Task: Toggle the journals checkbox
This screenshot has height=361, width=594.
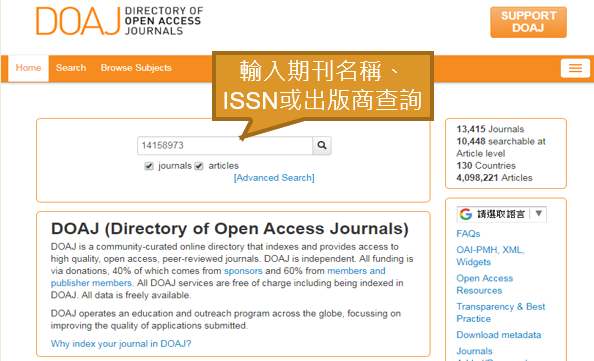Action: point(149,166)
